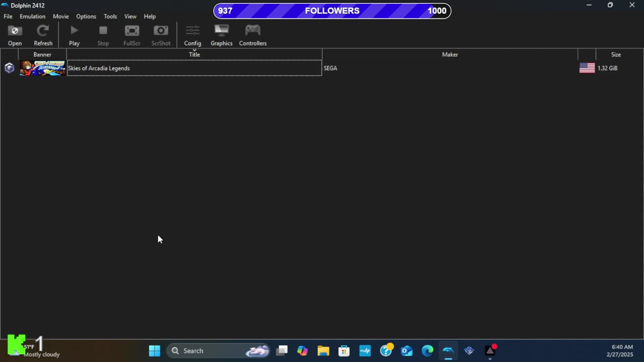Screen dimensions: 644x362
Task: Open Microsoft Store from taskbar
Action: coord(344,350)
